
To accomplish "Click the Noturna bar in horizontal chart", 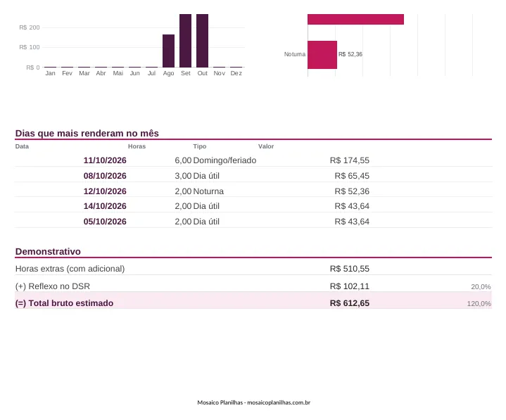I will [x=322, y=55].
